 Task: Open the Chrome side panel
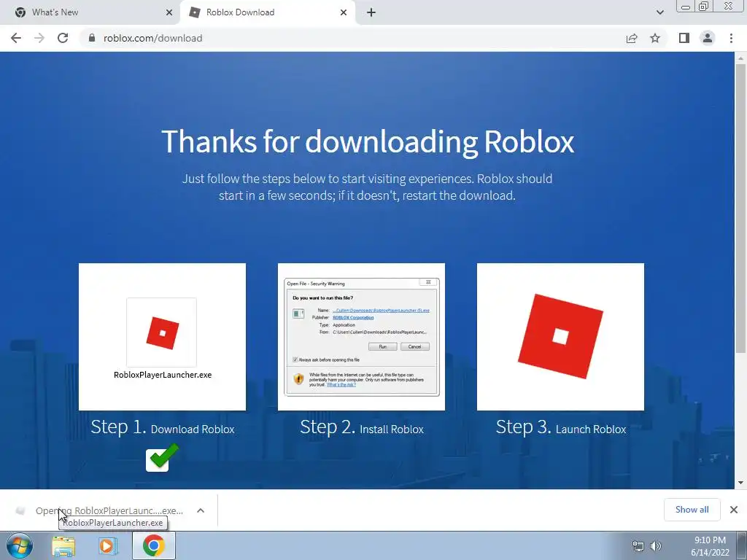(684, 38)
